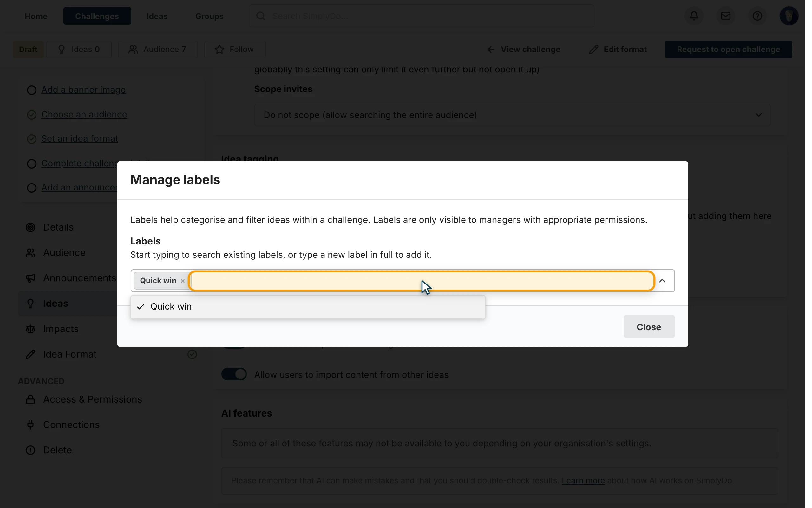Open the Ideas top navigation tab
Image resolution: width=812 pixels, height=508 pixels.
pos(157,16)
